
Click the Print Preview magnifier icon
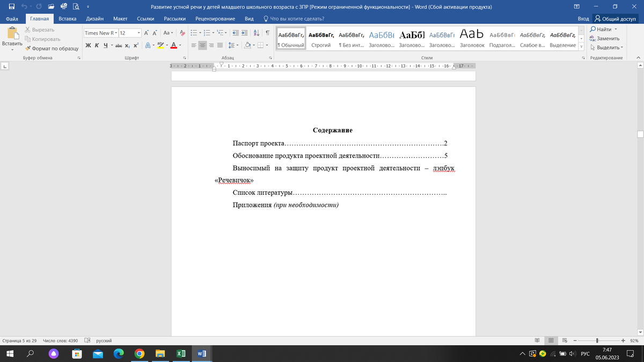pos(76,6)
